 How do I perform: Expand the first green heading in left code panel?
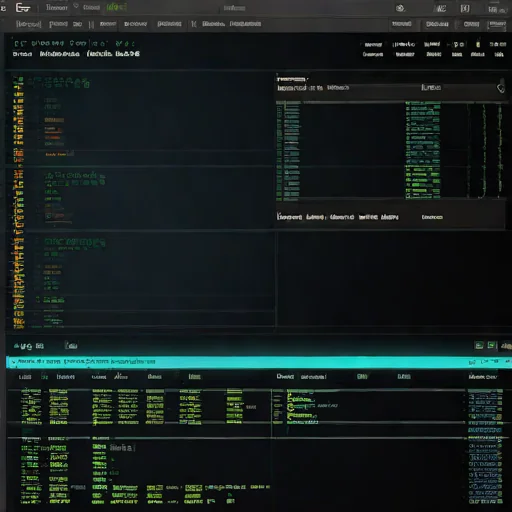[x=59, y=82]
